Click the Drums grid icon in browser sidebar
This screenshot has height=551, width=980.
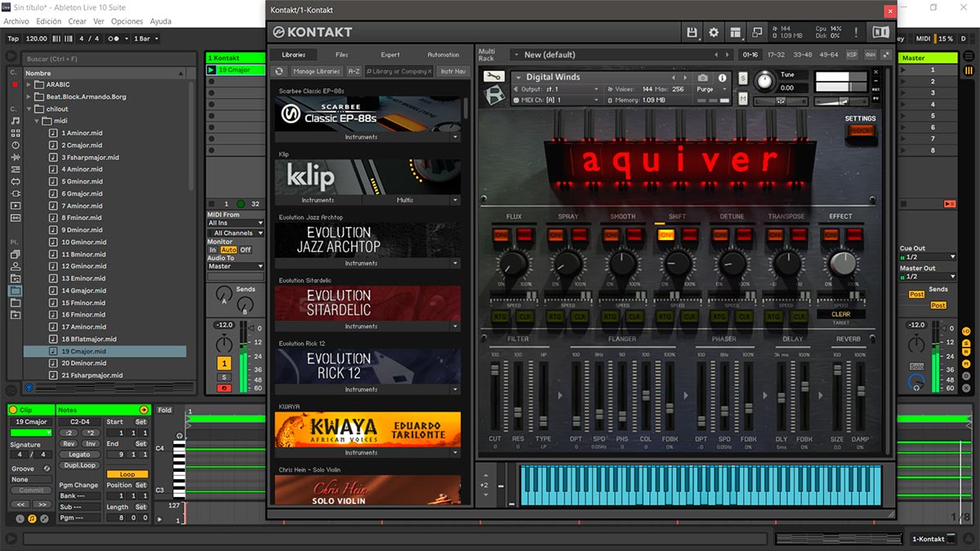point(16,133)
